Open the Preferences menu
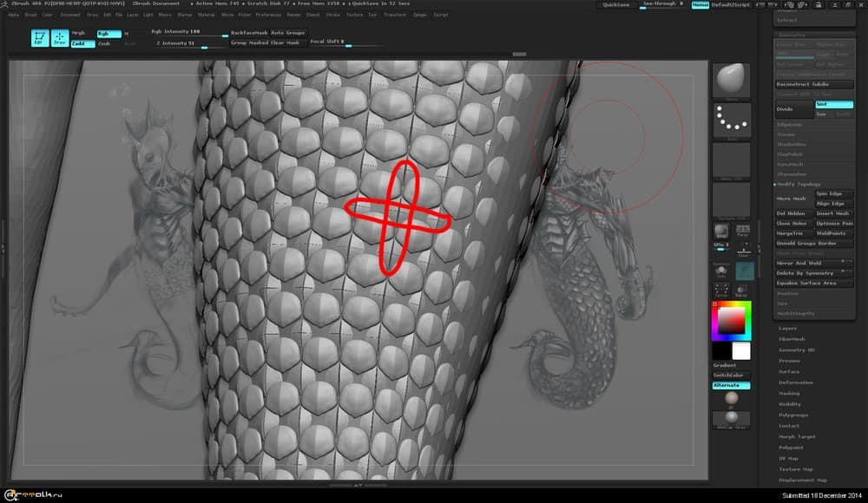The height and width of the screenshot is (503, 868). pyautogui.click(x=268, y=15)
